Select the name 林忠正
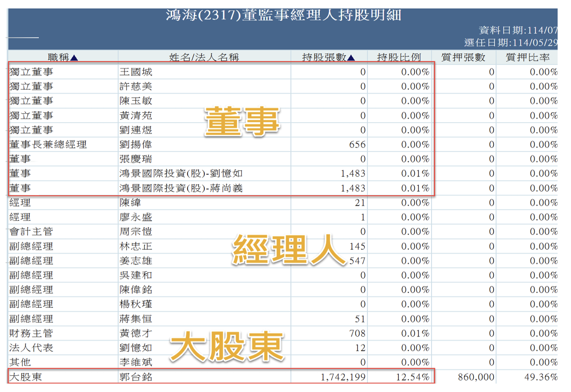 [x=136, y=246]
